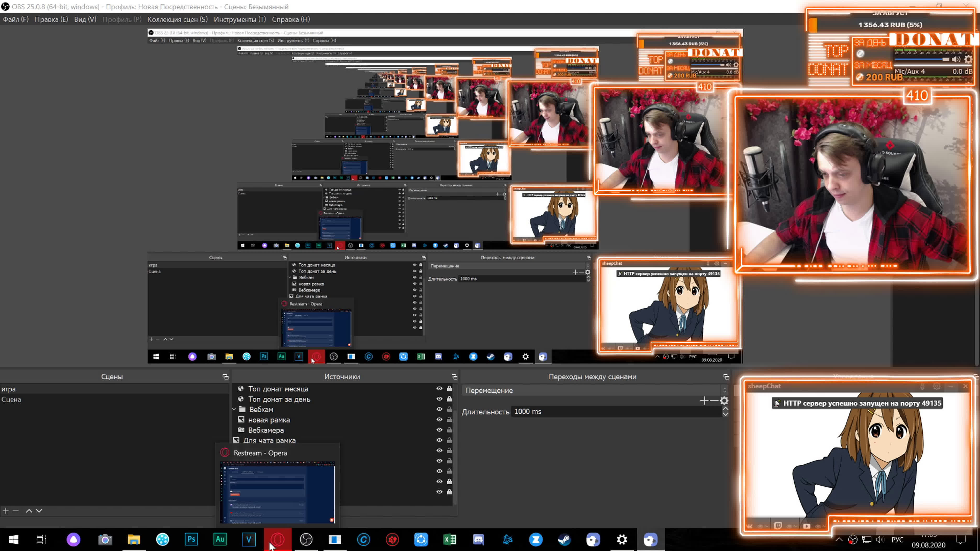Open the Инструменты (T) menu
This screenshot has width=980, height=551.
(240, 19)
